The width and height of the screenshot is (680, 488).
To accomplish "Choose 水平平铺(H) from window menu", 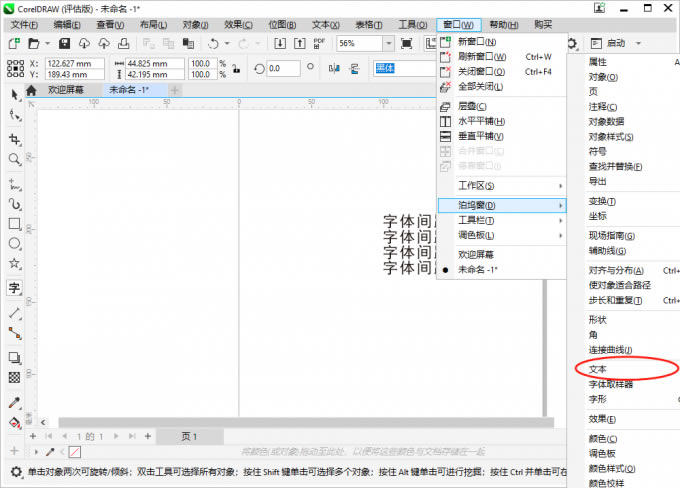I will (x=481, y=121).
